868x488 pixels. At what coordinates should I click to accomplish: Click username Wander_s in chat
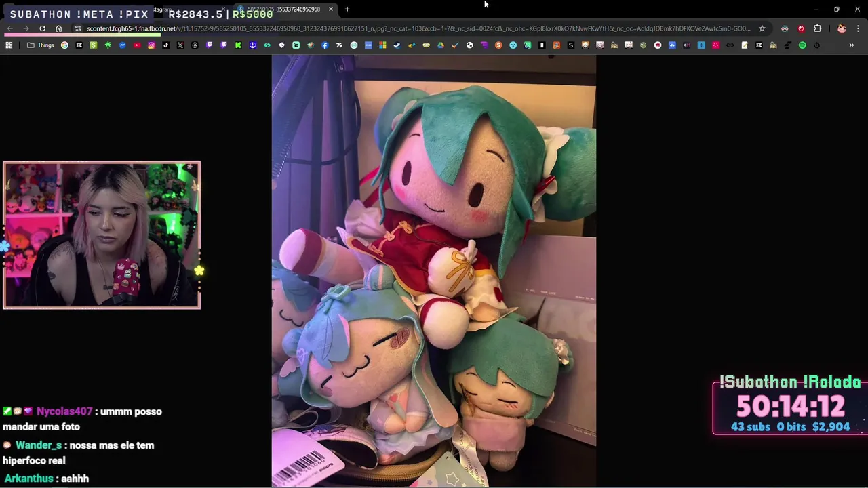[39, 445]
